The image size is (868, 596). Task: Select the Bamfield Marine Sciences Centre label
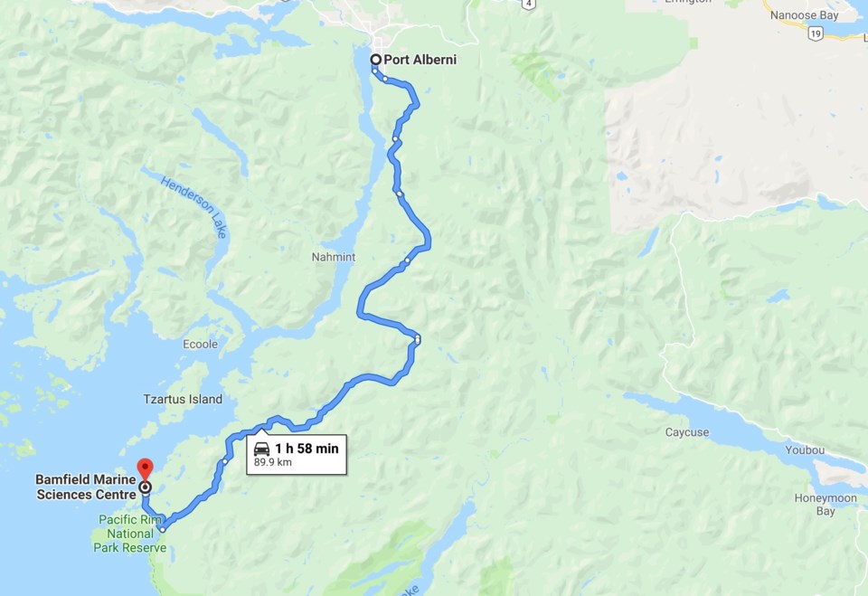coord(87,487)
